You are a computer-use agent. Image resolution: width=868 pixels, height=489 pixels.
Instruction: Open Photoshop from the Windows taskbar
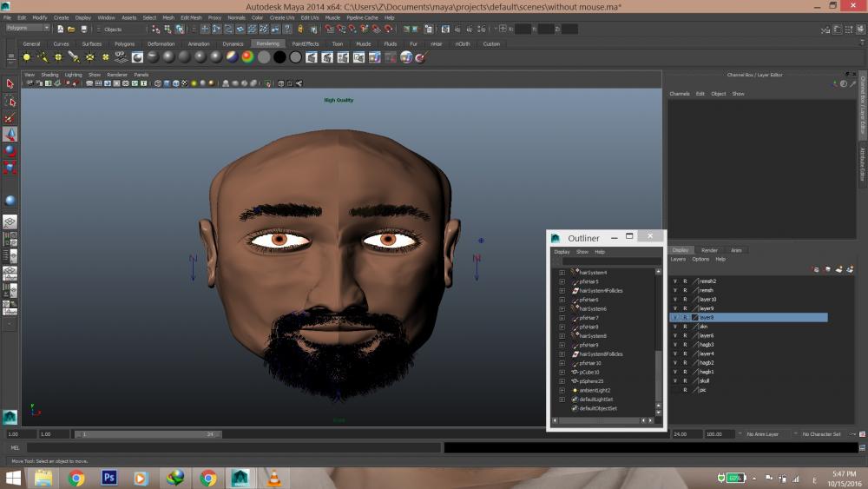(109, 478)
